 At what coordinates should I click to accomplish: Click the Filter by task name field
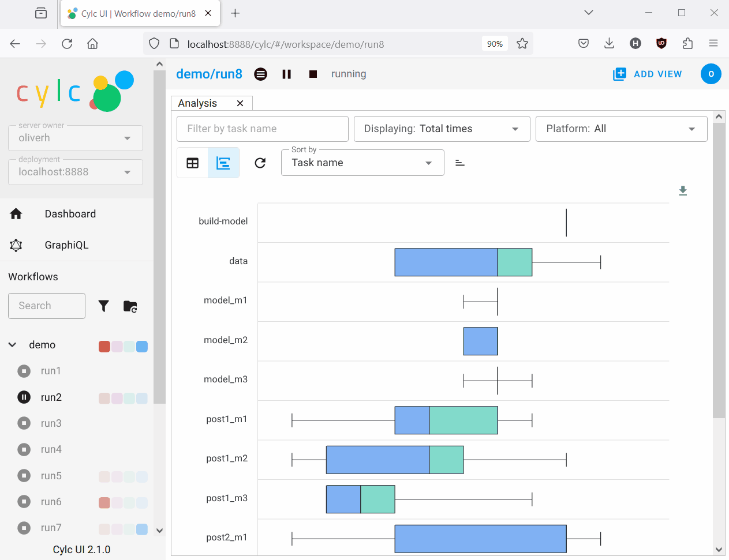[263, 129]
